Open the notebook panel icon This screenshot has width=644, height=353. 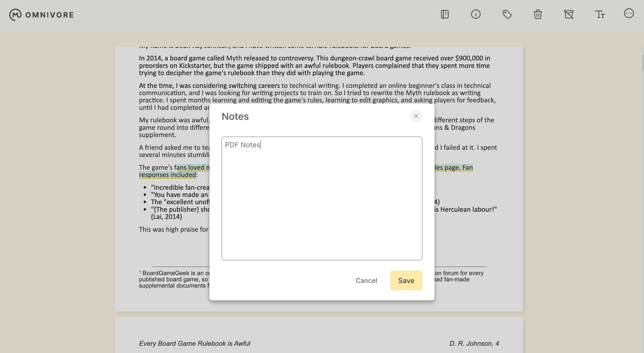445,14
